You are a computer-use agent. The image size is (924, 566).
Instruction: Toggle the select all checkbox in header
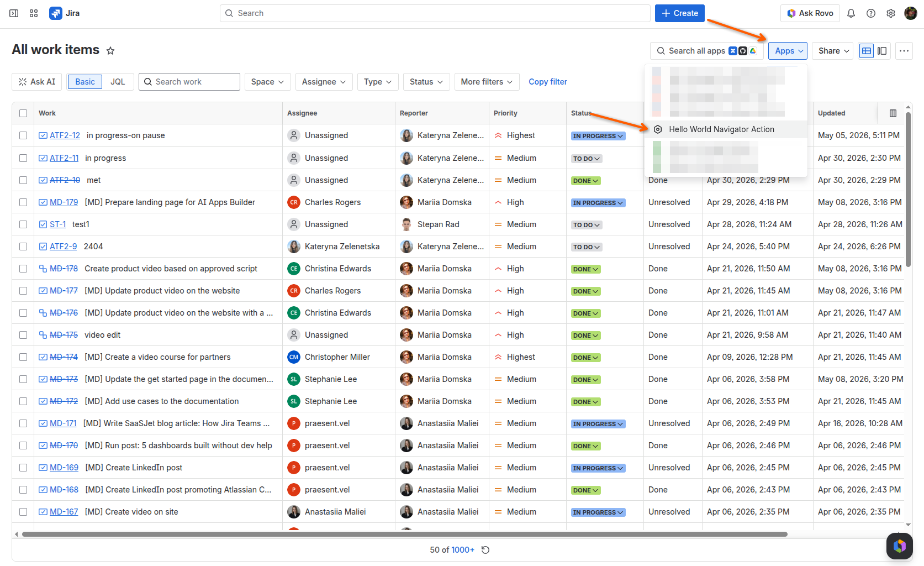[23, 113]
